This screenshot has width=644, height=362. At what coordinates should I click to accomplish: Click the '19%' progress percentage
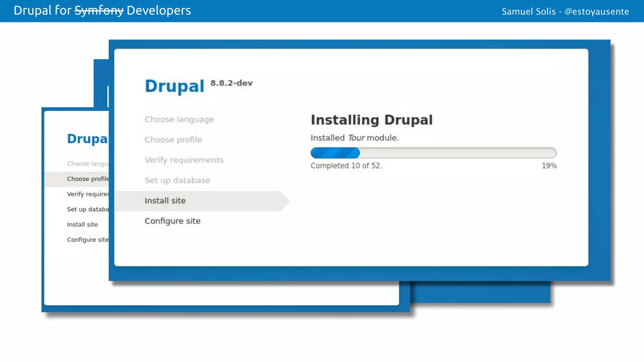pos(549,166)
